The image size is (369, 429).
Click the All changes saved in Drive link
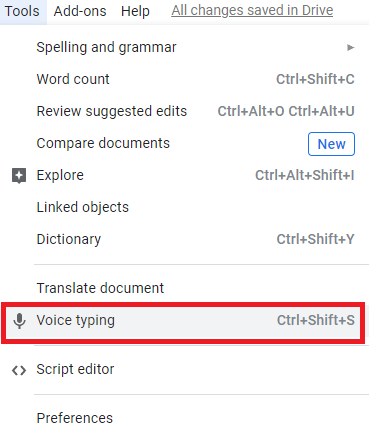click(252, 10)
